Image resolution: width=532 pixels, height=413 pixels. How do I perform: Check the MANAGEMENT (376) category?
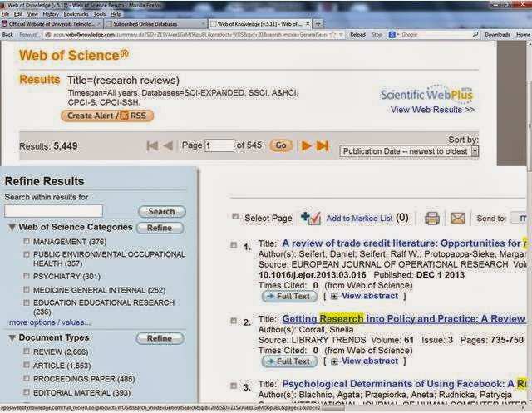click(x=27, y=241)
